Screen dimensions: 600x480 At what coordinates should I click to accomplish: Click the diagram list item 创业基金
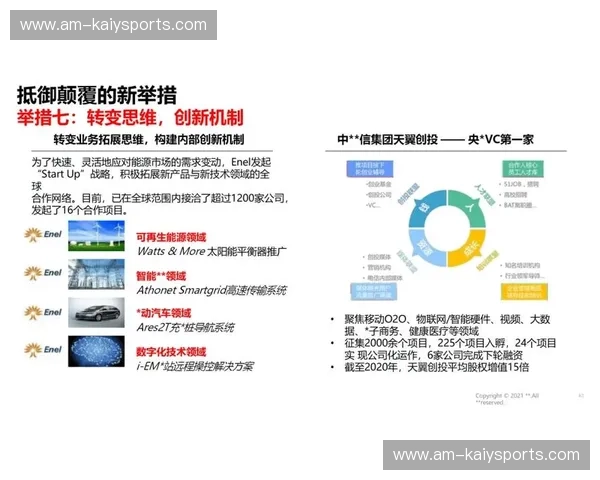pos(378,184)
